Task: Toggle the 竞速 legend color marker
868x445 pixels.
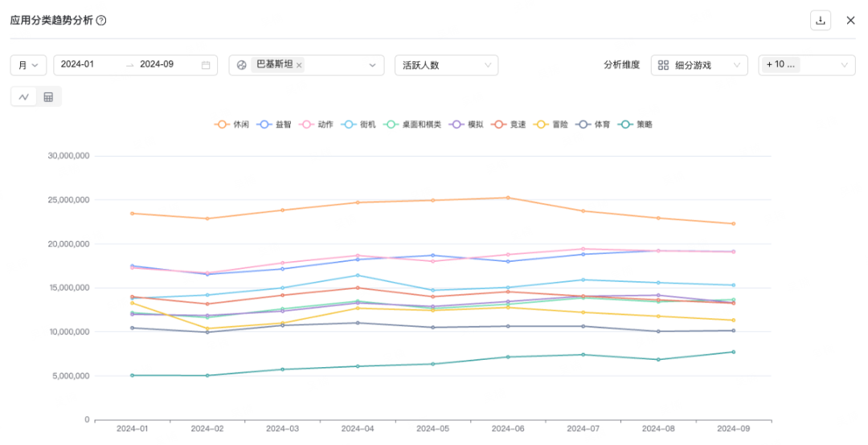Action: (x=499, y=125)
